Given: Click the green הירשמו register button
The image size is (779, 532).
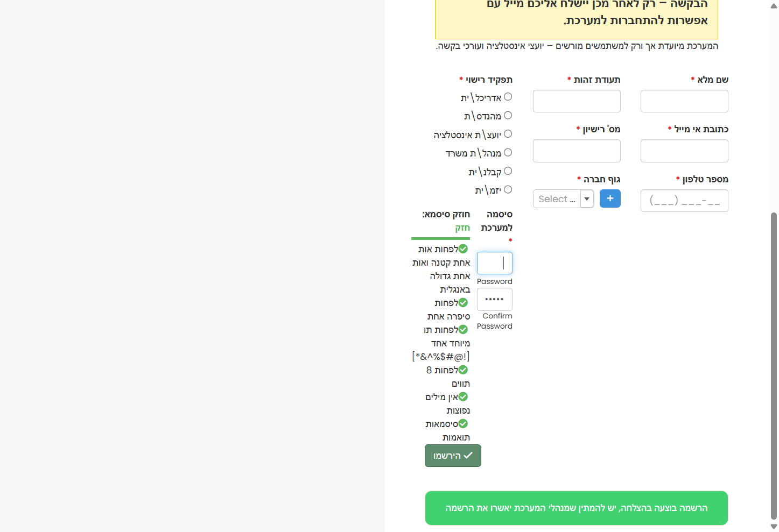Looking at the screenshot, I should coord(453,456).
